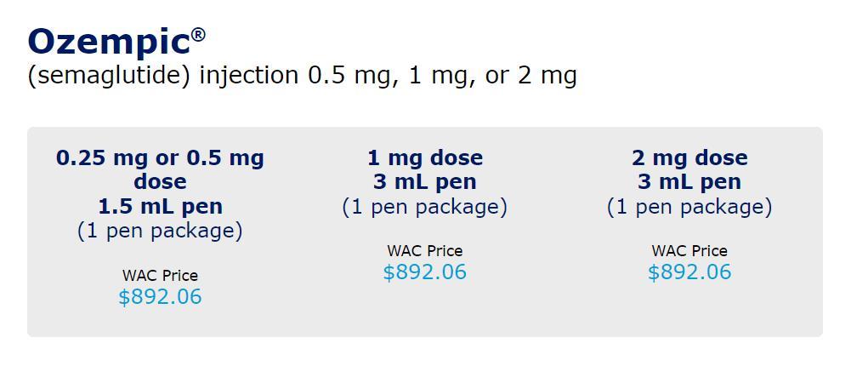868x366 pixels.
Task: Select the "1 mg dose" heading
Action: point(425,157)
